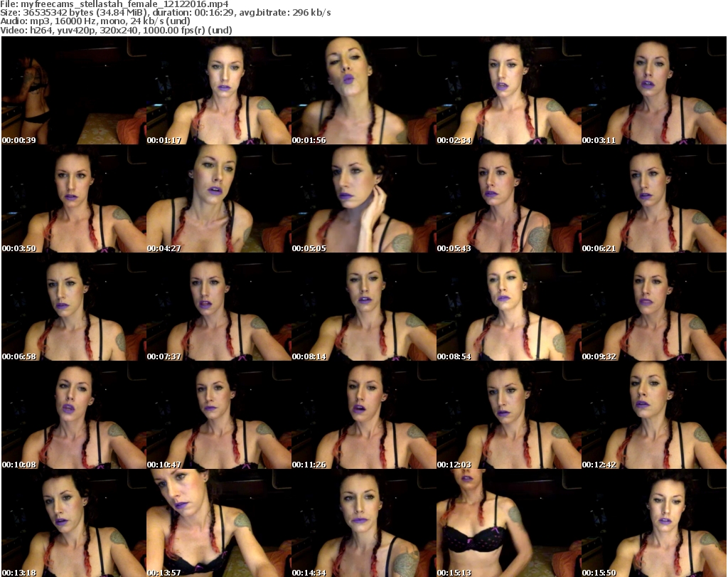Select the thumbnail at timestamp 00:01:17

click(219, 90)
